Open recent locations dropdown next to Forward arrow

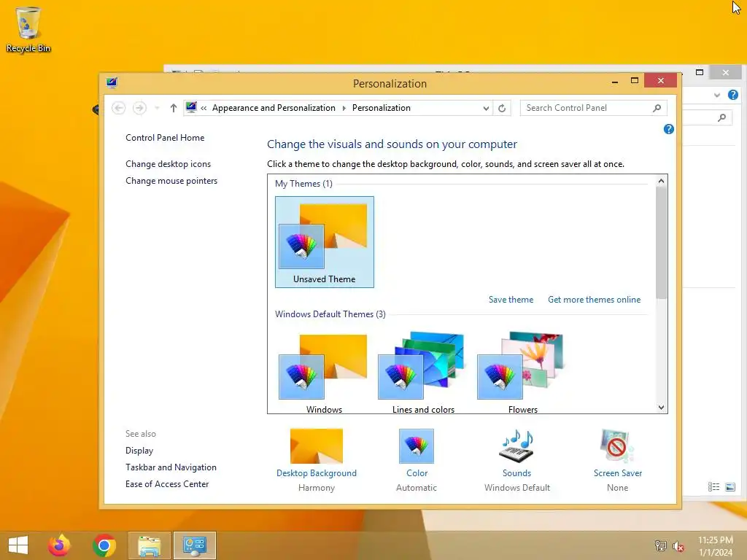[157, 108]
